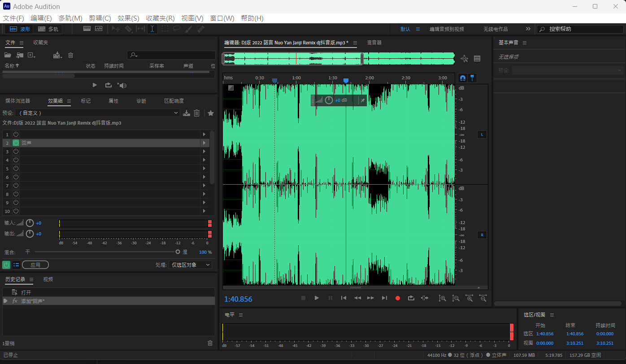Select the Marquee Selection tool

(x=165, y=29)
